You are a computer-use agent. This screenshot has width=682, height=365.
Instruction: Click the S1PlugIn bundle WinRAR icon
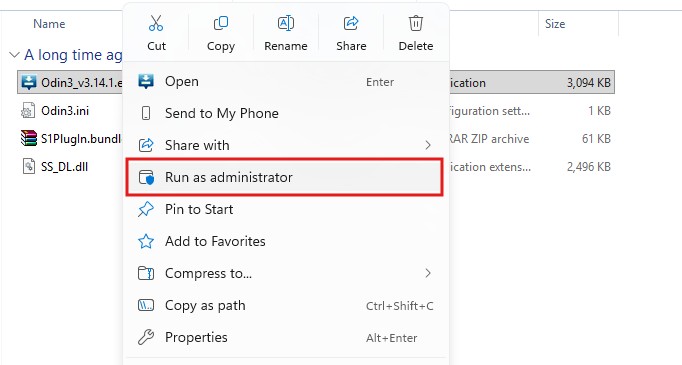(29, 138)
